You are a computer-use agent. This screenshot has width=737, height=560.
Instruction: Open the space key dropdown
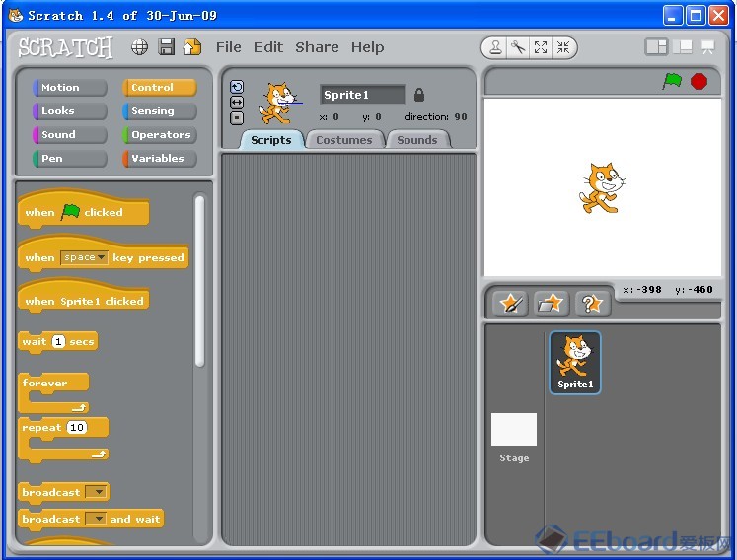[84, 257]
